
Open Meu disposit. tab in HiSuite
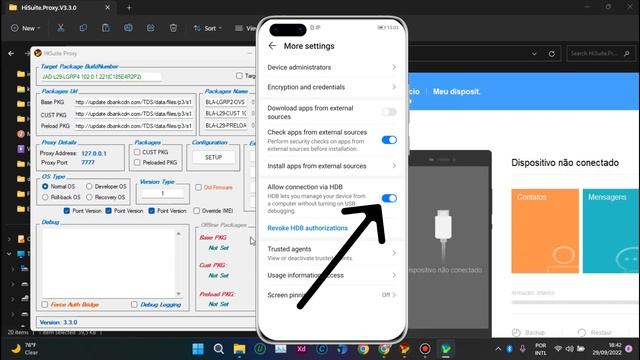coord(456,91)
